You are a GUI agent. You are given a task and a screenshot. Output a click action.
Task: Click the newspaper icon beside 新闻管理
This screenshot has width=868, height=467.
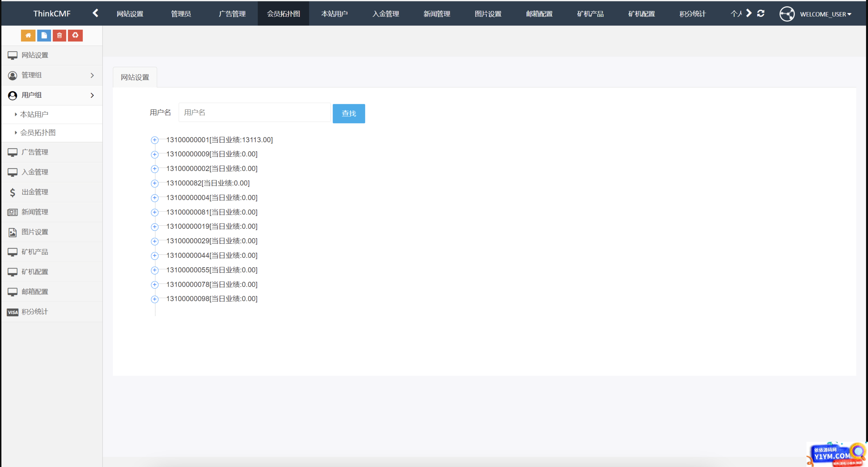[13, 212]
